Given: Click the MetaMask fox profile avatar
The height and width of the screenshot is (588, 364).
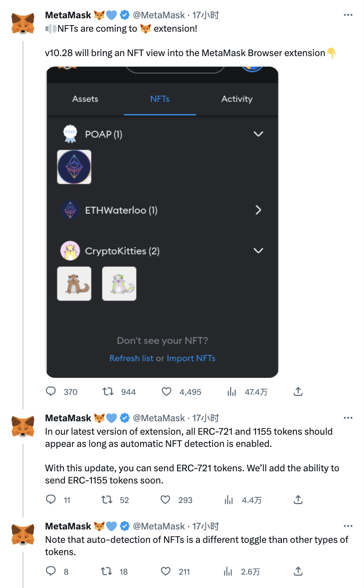Looking at the screenshot, I should click(23, 22).
